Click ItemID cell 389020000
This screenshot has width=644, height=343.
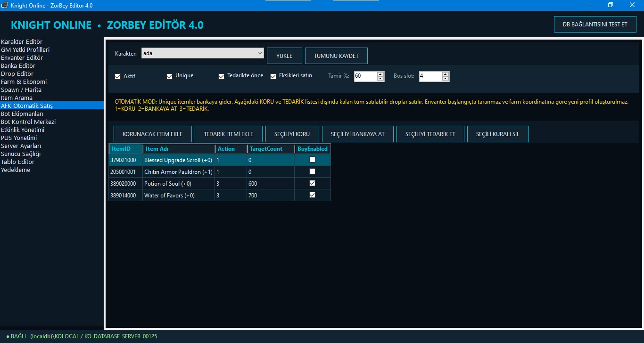point(126,183)
